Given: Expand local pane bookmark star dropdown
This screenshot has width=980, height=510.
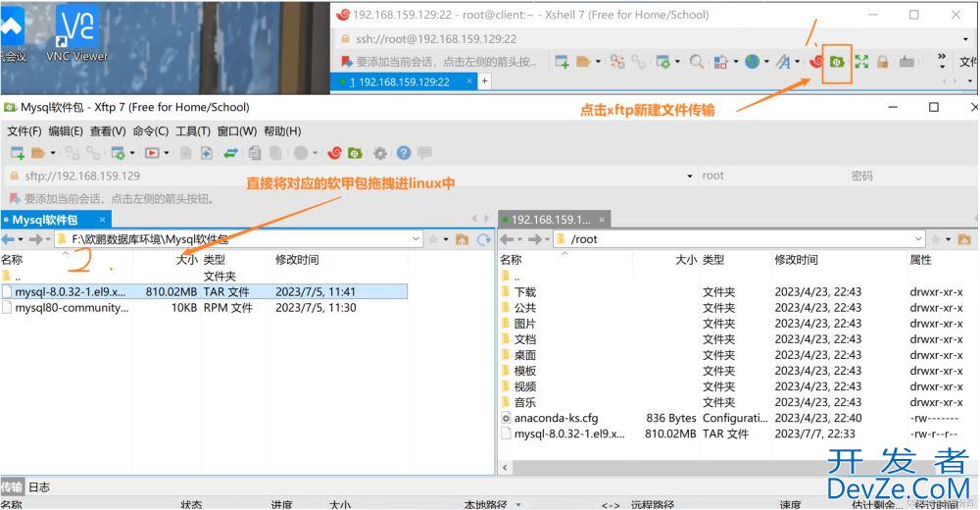Looking at the screenshot, I should [x=448, y=239].
